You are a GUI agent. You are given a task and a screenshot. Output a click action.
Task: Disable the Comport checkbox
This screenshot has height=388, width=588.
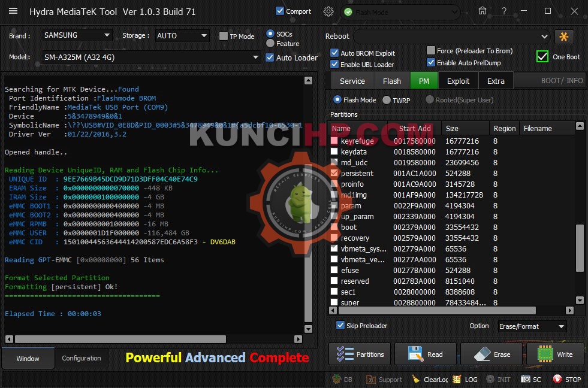point(280,11)
